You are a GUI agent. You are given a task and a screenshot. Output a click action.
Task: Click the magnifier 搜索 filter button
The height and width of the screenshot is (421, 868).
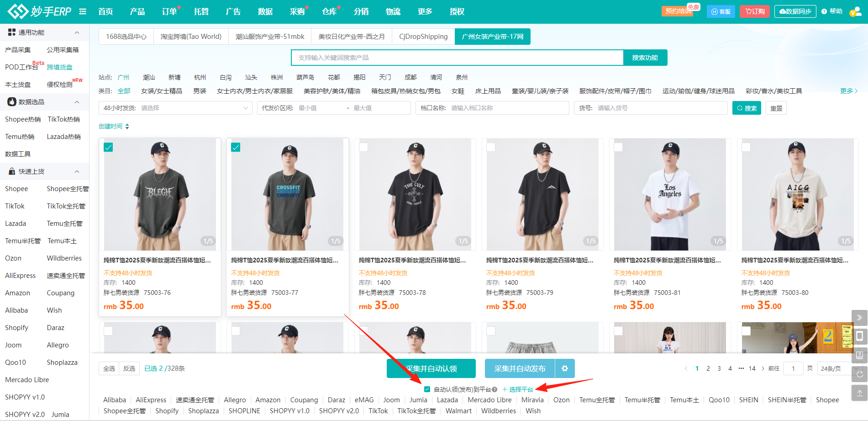pyautogui.click(x=747, y=108)
